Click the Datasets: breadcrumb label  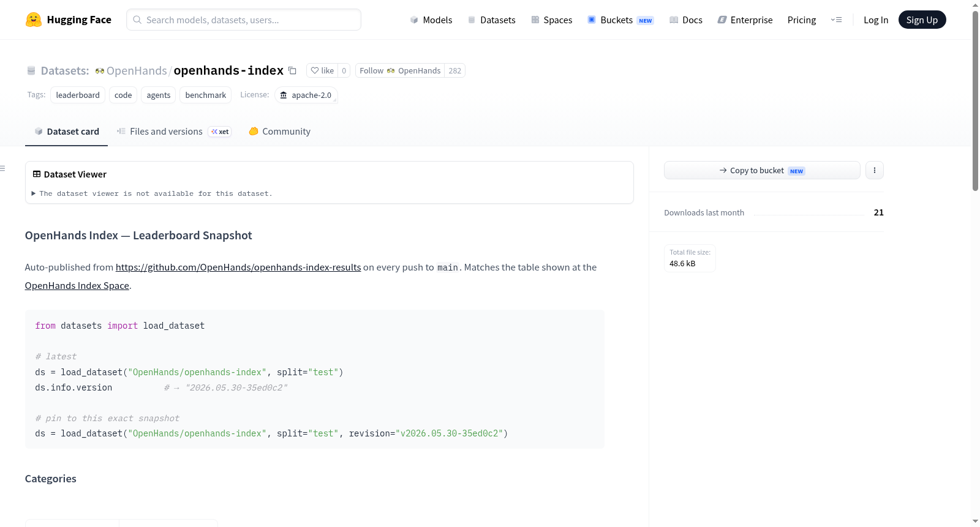click(64, 70)
